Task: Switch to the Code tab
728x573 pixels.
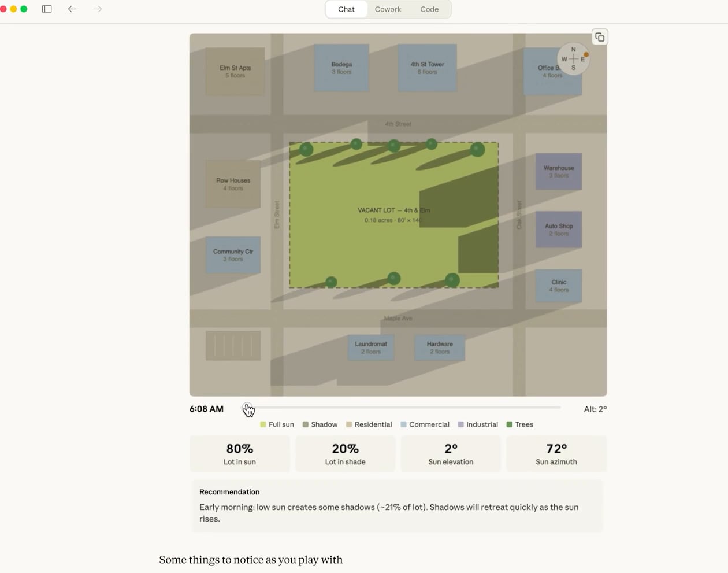Action: (x=429, y=9)
